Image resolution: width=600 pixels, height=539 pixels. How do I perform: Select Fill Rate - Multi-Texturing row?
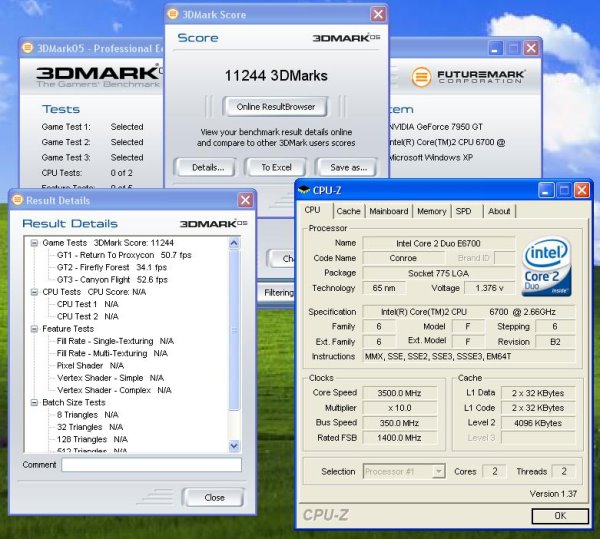point(112,353)
